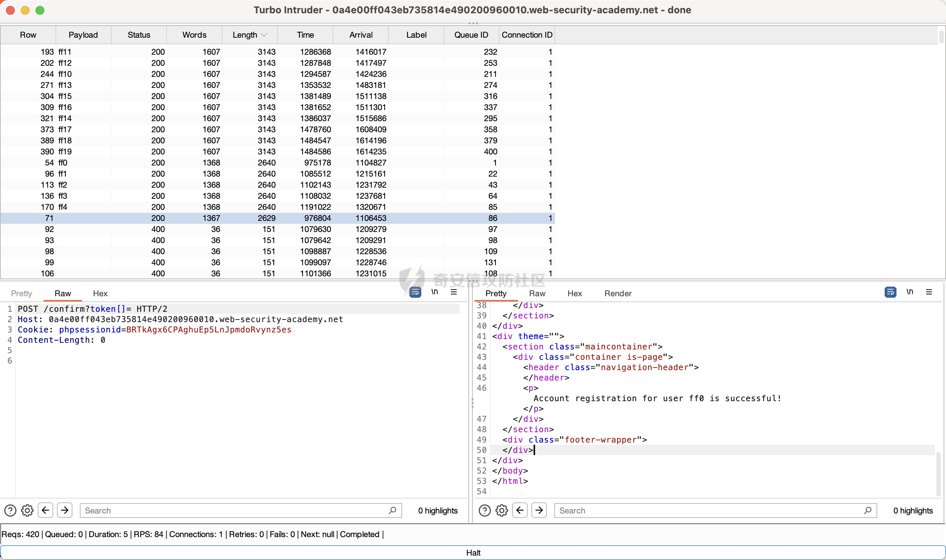946x560 pixels.
Task: Sort results by Length column arrow
Action: pyautogui.click(x=264, y=35)
